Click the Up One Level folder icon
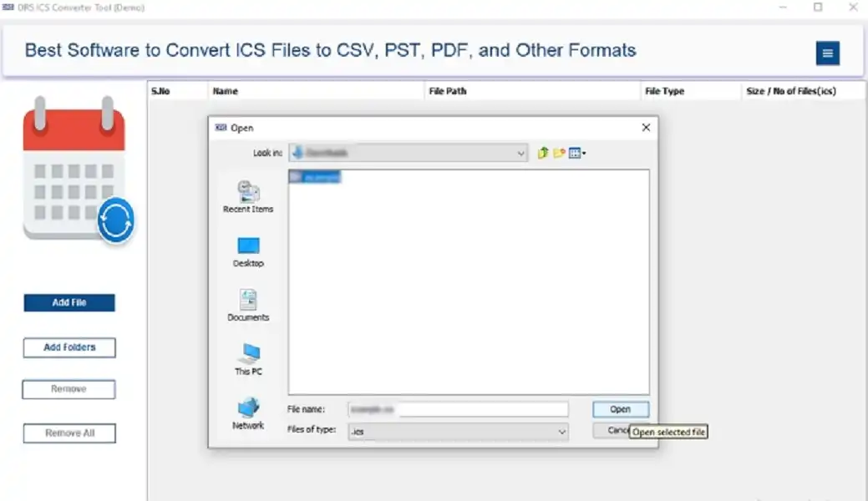 tap(542, 153)
